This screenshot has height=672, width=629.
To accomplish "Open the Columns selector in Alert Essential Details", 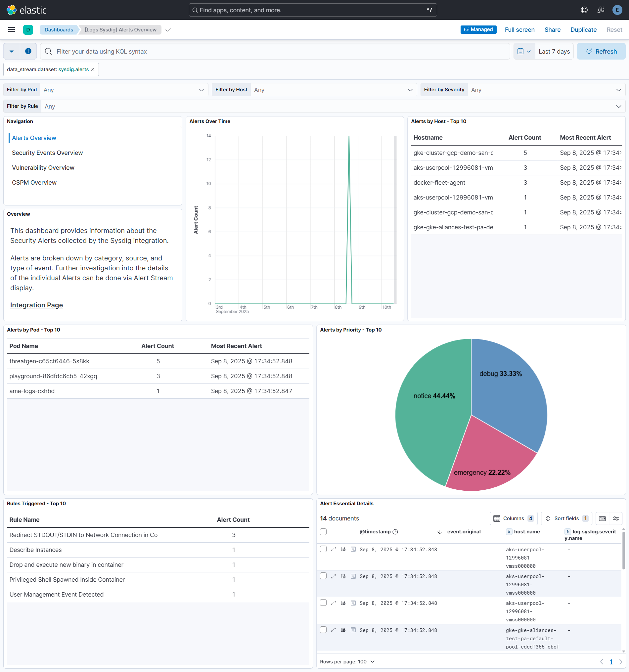I will [513, 518].
